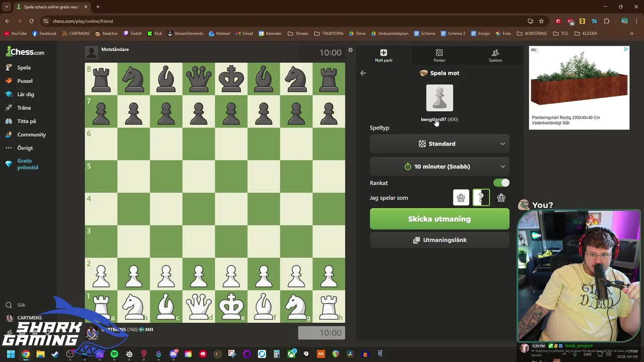This screenshot has height=362, width=644.
Task: Go back with the arrow next to Spela mot
Action: [363, 73]
